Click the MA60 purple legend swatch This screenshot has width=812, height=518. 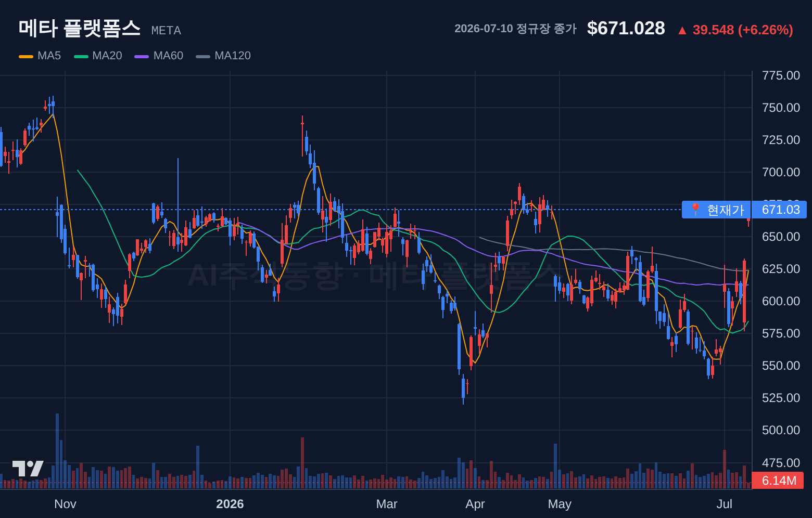click(x=142, y=56)
